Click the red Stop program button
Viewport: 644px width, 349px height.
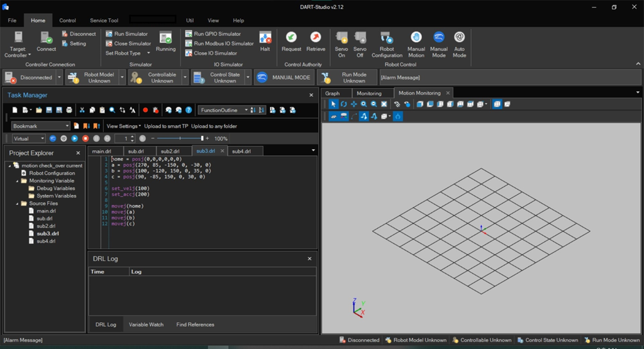[86, 138]
